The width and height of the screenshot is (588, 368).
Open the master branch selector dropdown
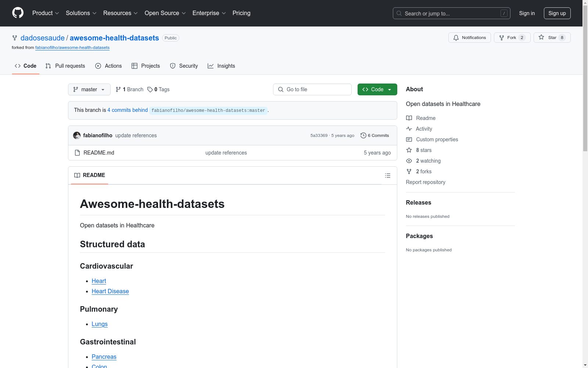point(89,89)
